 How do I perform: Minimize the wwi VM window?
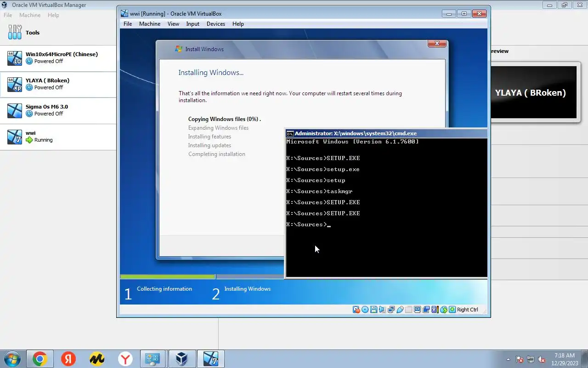[449, 13]
